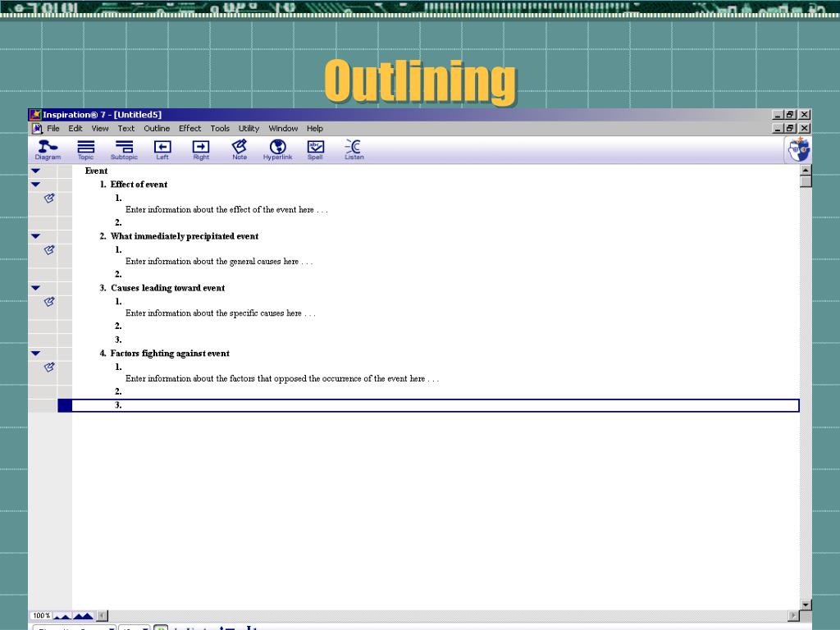Collapse What immediately precipitated event
The width and height of the screenshot is (840, 630).
(36, 236)
